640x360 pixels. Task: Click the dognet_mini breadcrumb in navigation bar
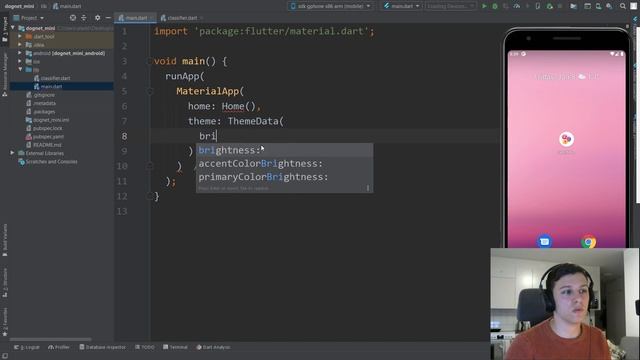coord(19,6)
